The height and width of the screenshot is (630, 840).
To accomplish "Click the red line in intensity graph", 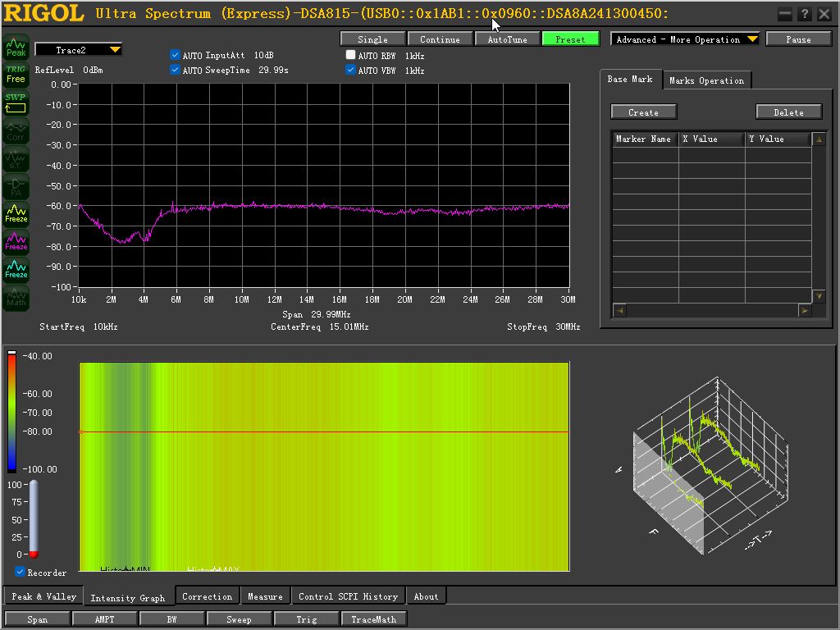I will coord(324,431).
